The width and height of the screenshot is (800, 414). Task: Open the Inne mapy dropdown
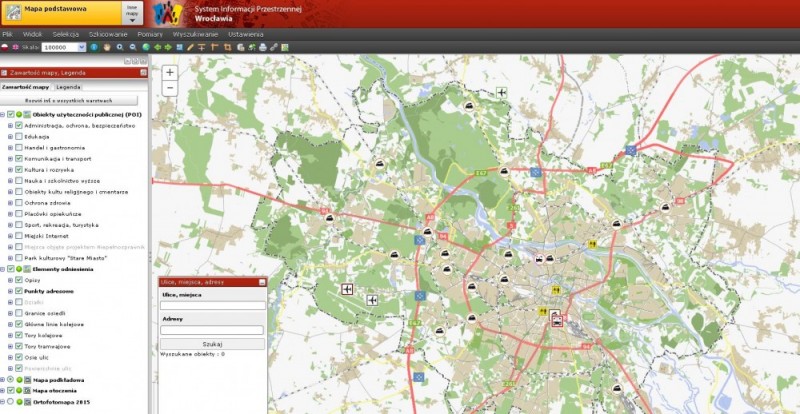point(132,13)
